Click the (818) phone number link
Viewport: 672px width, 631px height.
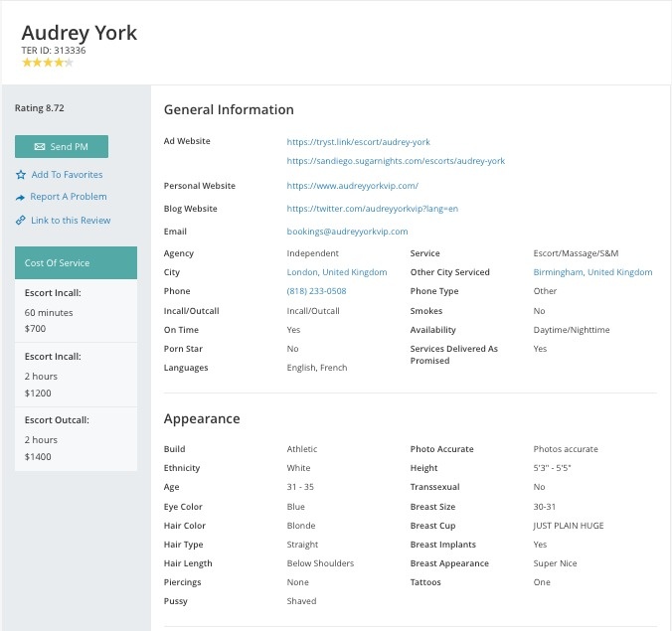(316, 291)
